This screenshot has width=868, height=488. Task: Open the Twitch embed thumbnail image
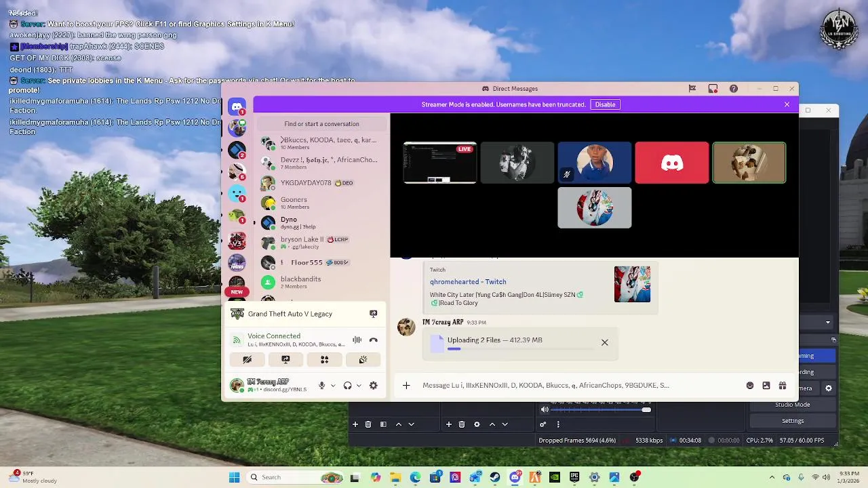[632, 284]
